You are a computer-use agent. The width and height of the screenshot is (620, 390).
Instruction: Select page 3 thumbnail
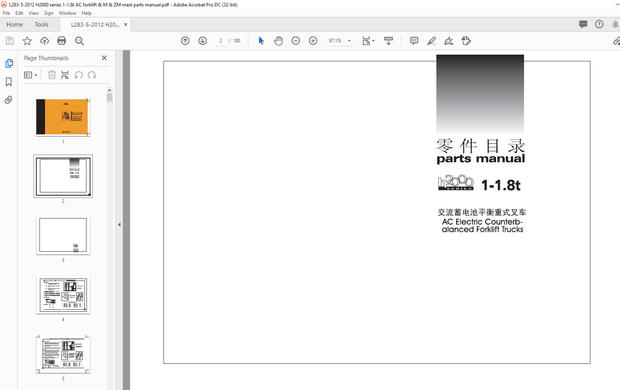63,235
